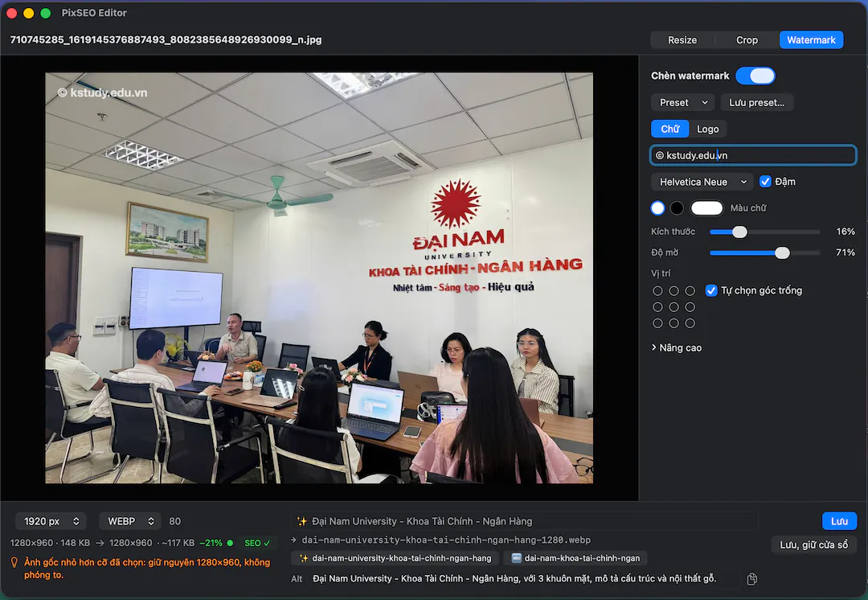Viewport: 868px width, 600px height.
Task: Click the lightbulb warning icon
Action: point(15,562)
